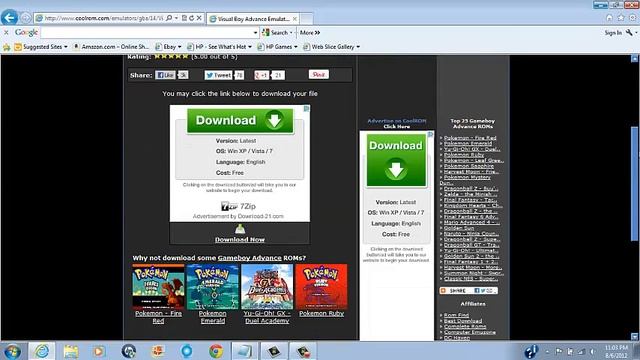Open Complete Roms affiliate link
This screenshot has height=360, width=640.
464,327
